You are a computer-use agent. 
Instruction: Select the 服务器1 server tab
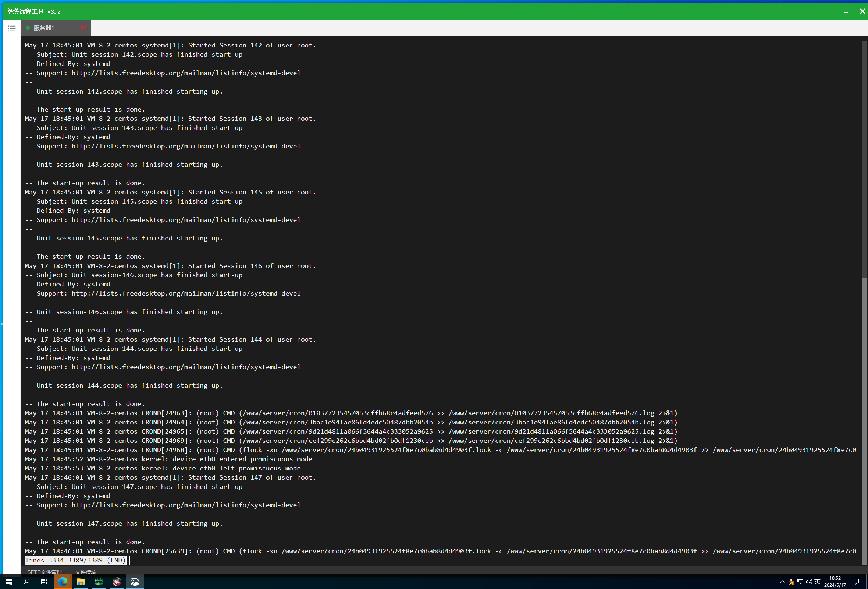pyautogui.click(x=55, y=28)
